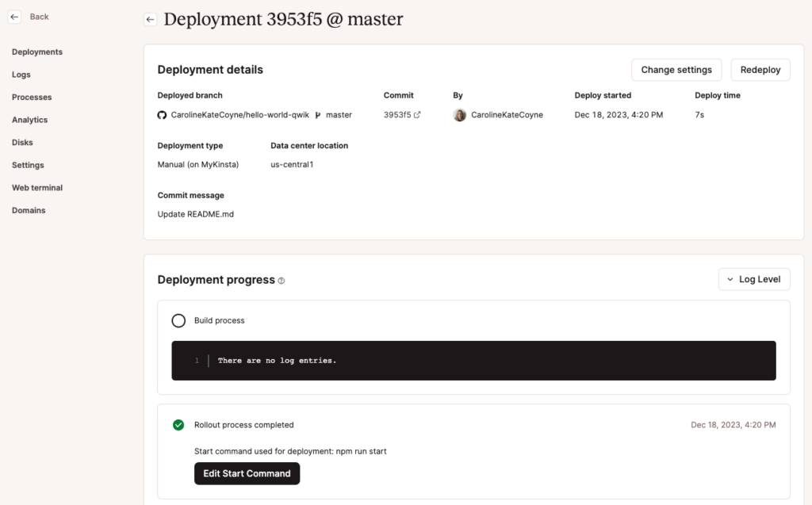Go to Logs in the sidebar
This screenshot has height=505, width=812.
click(x=21, y=75)
